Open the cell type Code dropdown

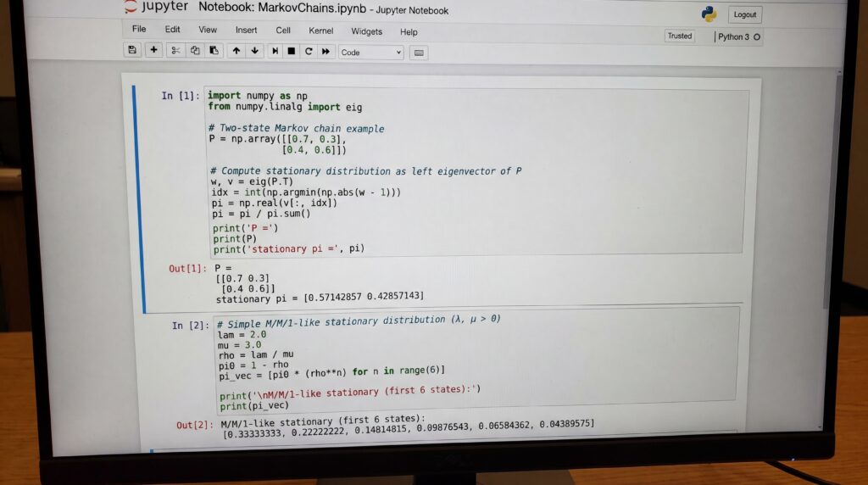pos(370,52)
